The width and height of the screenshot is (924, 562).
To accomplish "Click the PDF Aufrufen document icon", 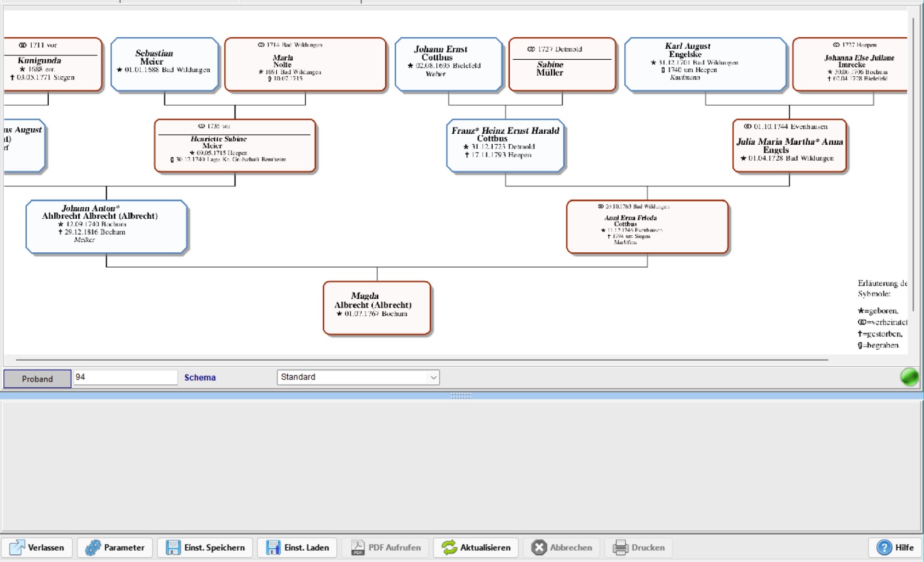I will [357, 547].
